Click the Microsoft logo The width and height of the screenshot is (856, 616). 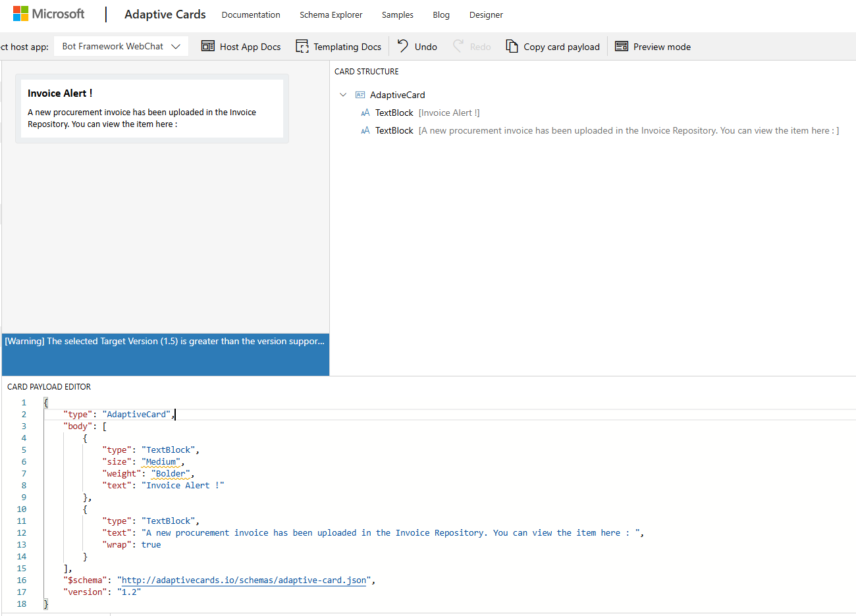[49, 14]
